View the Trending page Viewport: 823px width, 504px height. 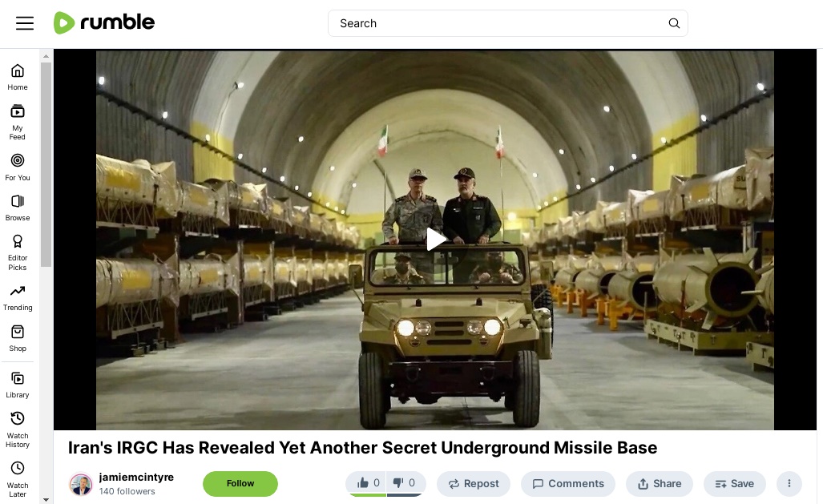pyautogui.click(x=18, y=298)
